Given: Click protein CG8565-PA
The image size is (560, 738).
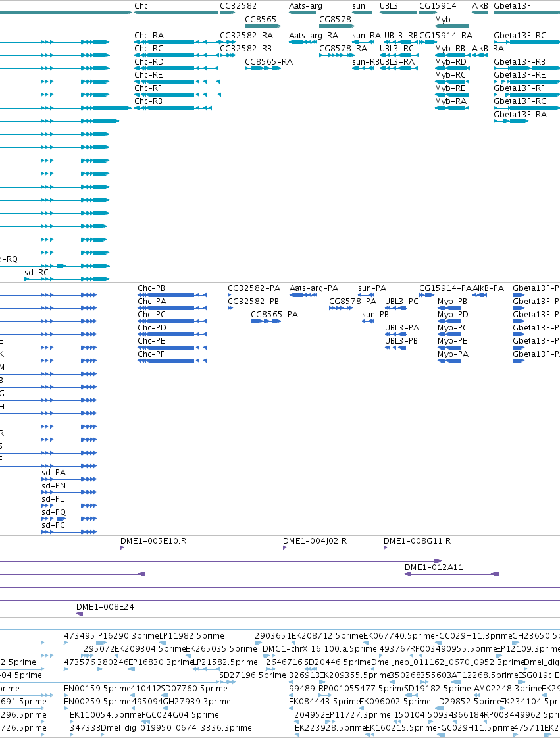Looking at the screenshot, I should (x=274, y=315).
